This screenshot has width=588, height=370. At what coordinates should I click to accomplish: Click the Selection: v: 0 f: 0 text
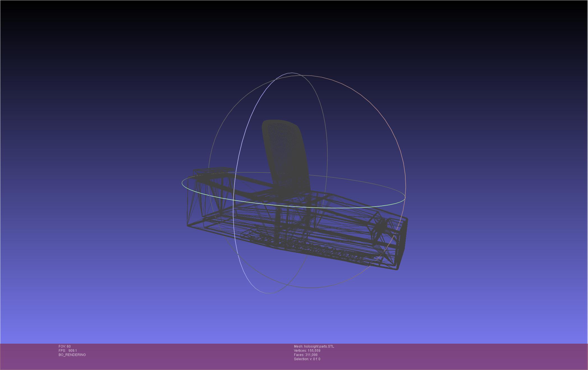click(x=307, y=359)
